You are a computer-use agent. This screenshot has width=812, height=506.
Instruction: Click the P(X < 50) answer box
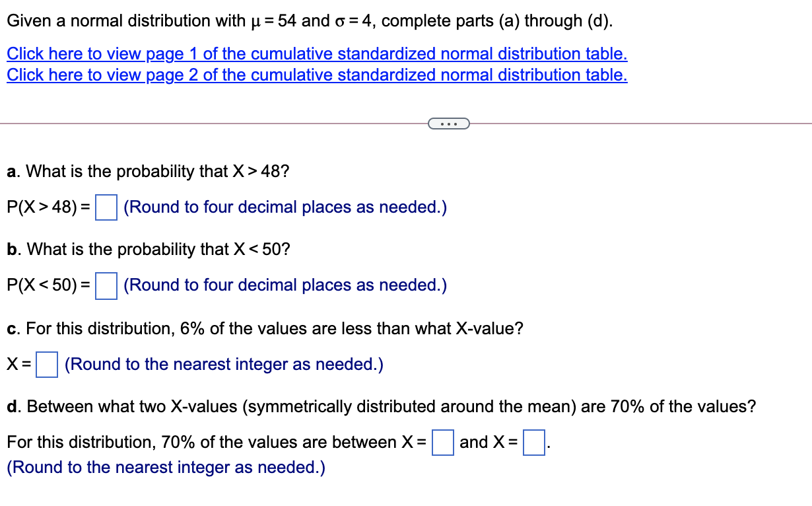(x=106, y=284)
